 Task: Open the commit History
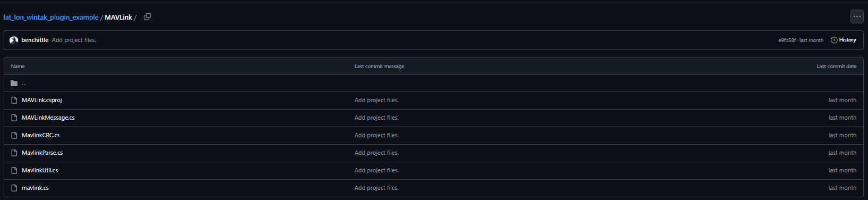843,40
